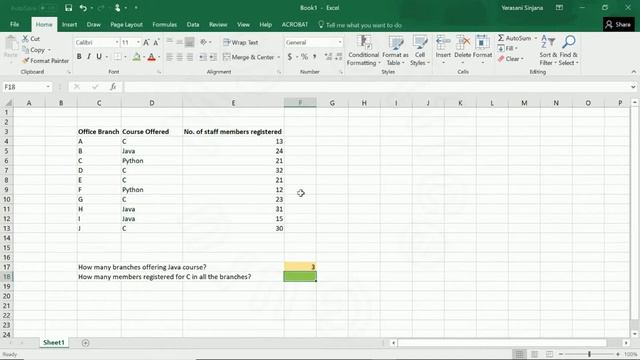
Task: Select the Format Painter tool
Action: [x=45, y=61]
